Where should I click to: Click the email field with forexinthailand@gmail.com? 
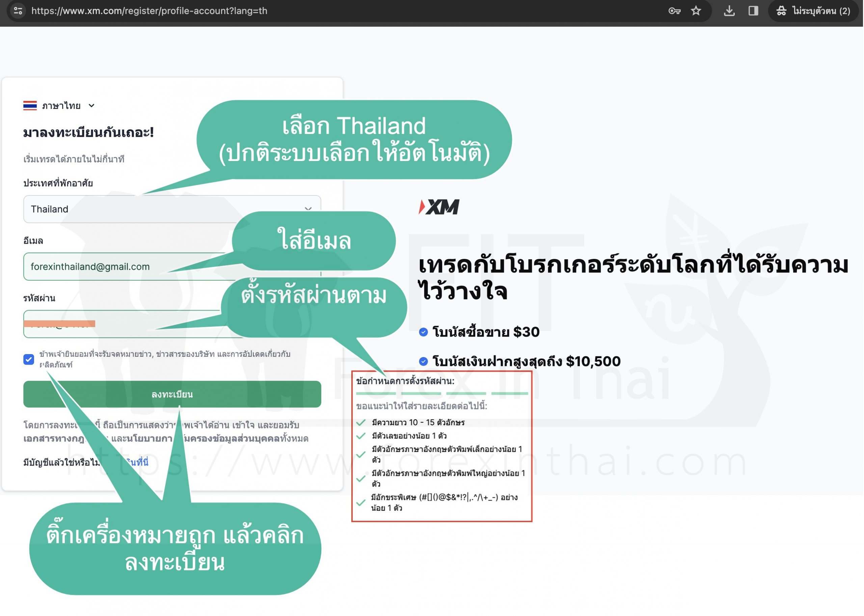(x=172, y=267)
